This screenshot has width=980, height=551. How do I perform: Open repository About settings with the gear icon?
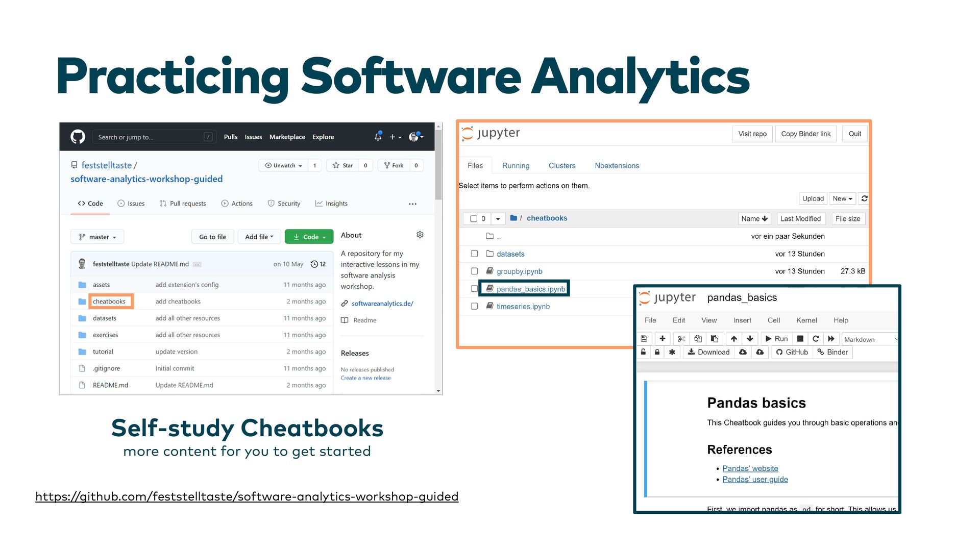pos(420,235)
